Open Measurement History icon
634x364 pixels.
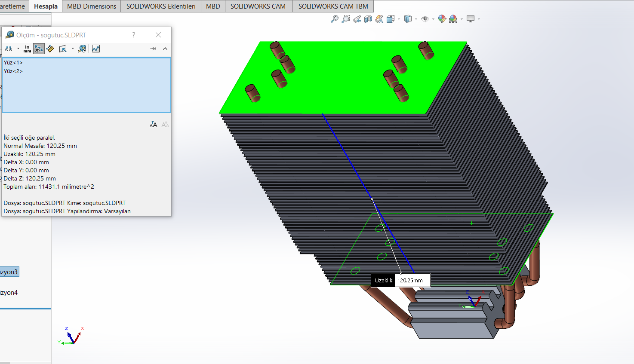[82, 49]
